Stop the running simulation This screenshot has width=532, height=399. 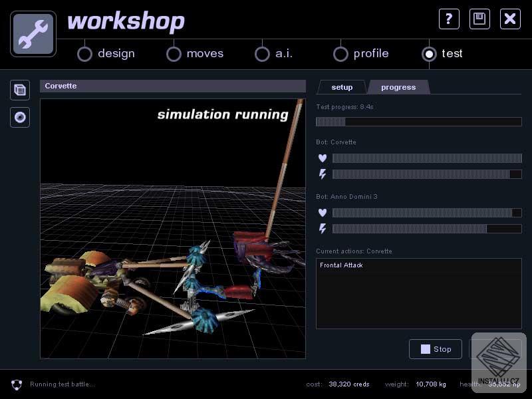point(436,349)
